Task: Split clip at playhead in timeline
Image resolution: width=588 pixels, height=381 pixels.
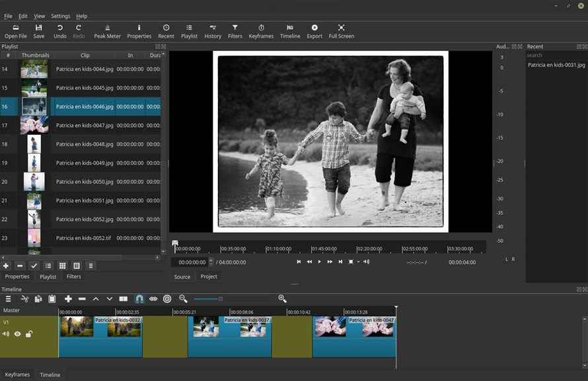Action: coord(124,299)
